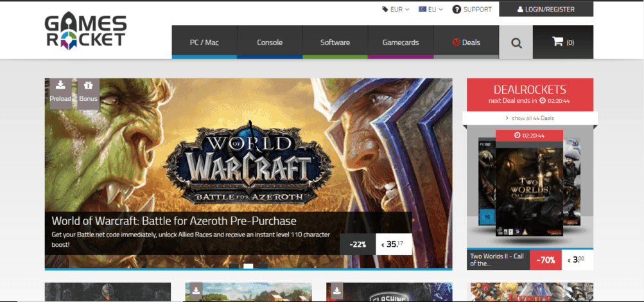Open the PC / Mac menu

pyautogui.click(x=204, y=42)
